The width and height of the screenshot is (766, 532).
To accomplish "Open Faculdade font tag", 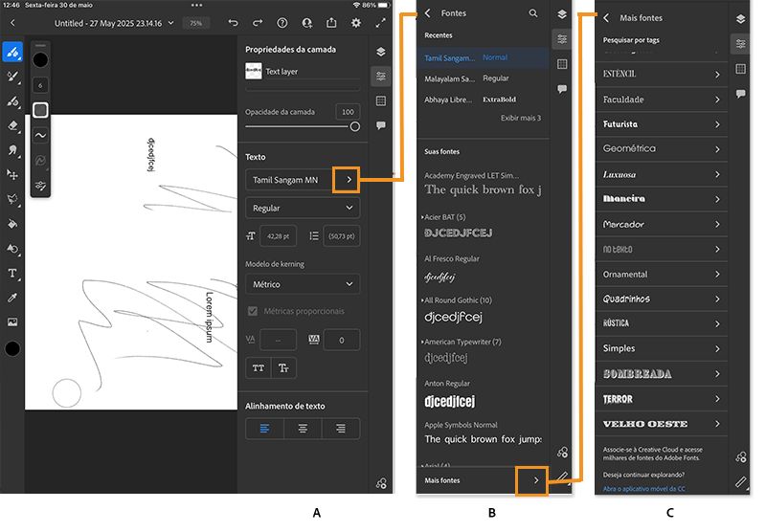I will [662, 100].
